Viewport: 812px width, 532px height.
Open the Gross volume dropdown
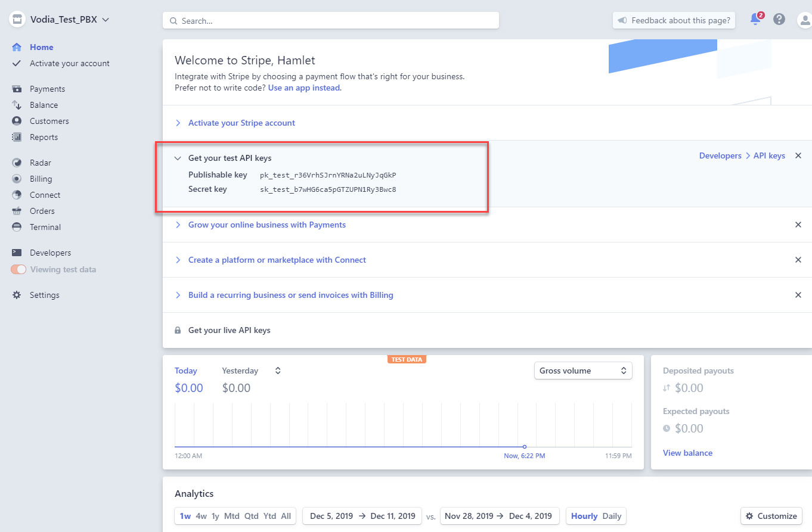click(583, 371)
